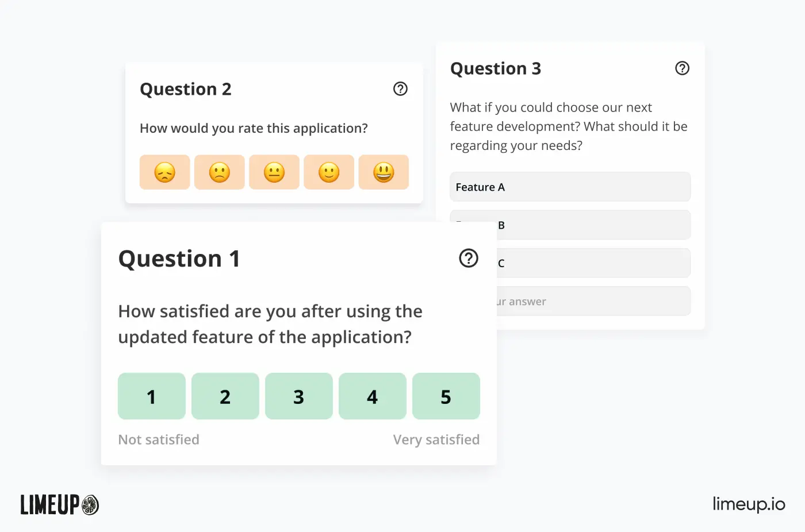
Task: Rate satisfaction as 4
Action: pos(372,396)
